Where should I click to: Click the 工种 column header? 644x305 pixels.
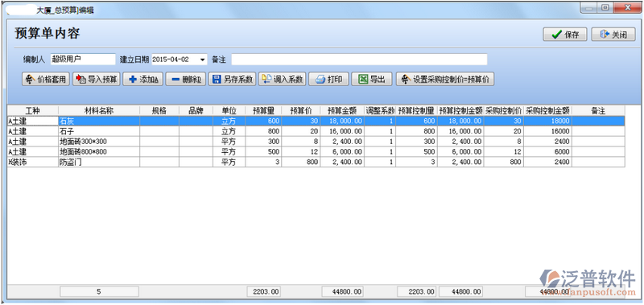(33, 110)
